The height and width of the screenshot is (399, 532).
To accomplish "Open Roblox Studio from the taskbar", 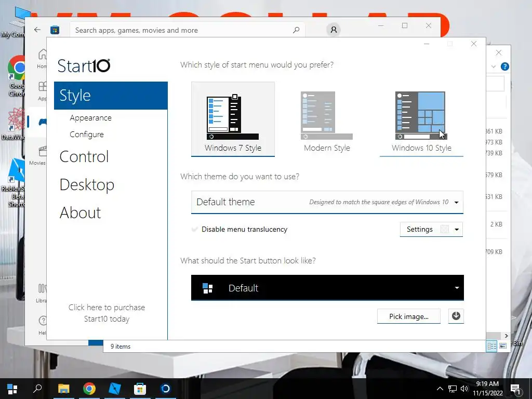I will (115, 389).
